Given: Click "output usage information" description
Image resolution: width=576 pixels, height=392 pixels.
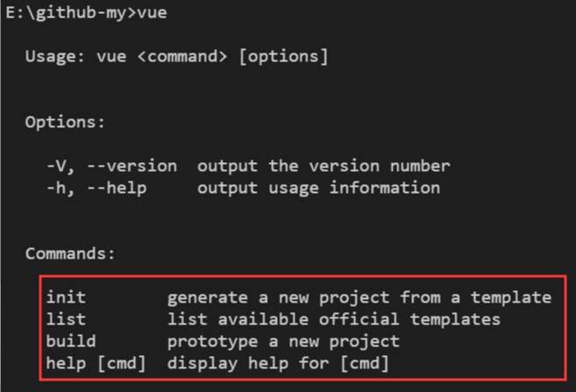Looking at the screenshot, I should pyautogui.click(x=318, y=188).
